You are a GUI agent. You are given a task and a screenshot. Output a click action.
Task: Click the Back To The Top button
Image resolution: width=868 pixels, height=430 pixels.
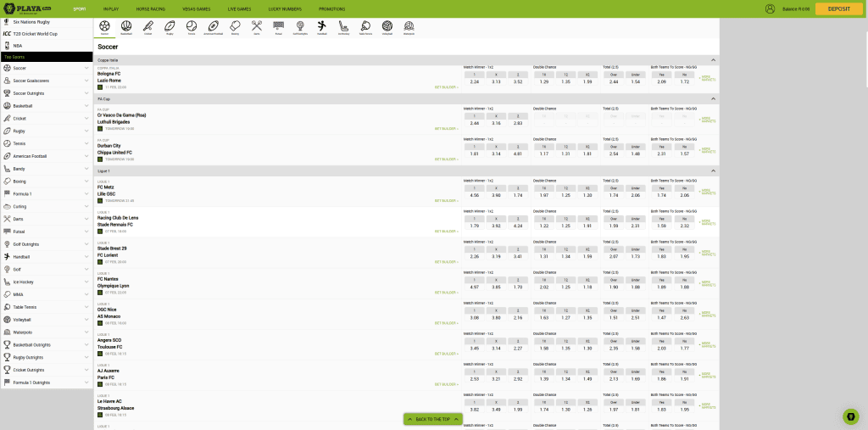point(433,420)
